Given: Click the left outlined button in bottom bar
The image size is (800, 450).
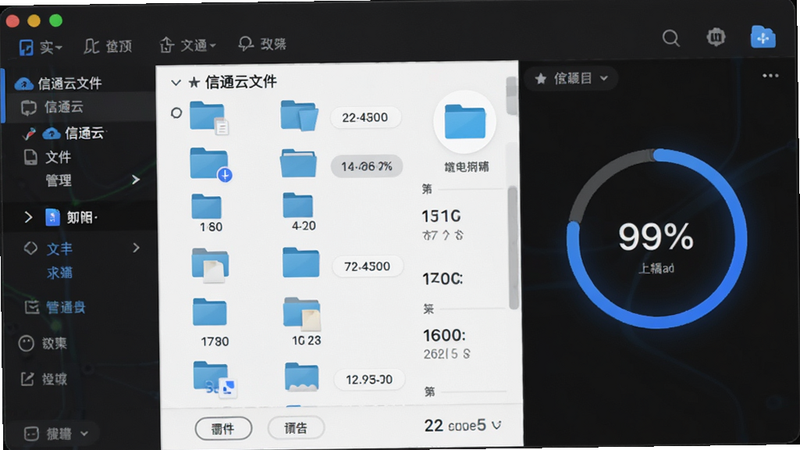Looking at the screenshot, I should tap(223, 429).
